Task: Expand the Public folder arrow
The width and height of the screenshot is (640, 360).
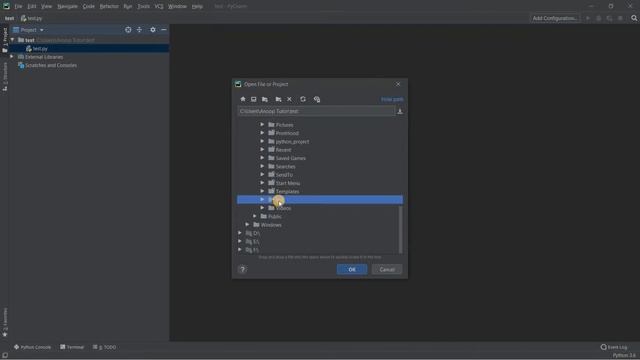Action: (255, 216)
